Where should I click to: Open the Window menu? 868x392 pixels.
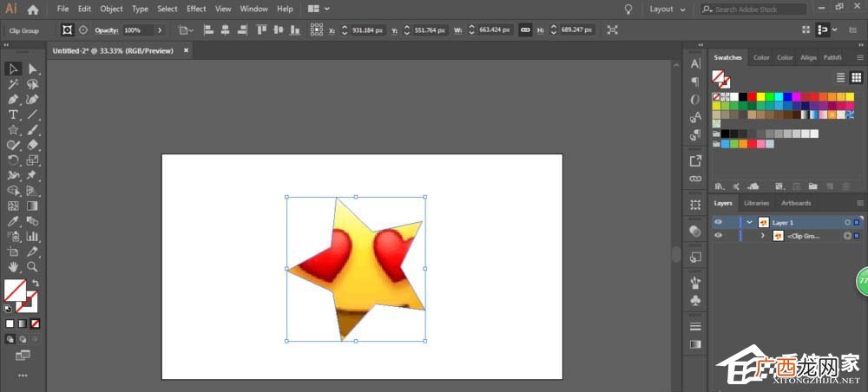click(x=253, y=9)
